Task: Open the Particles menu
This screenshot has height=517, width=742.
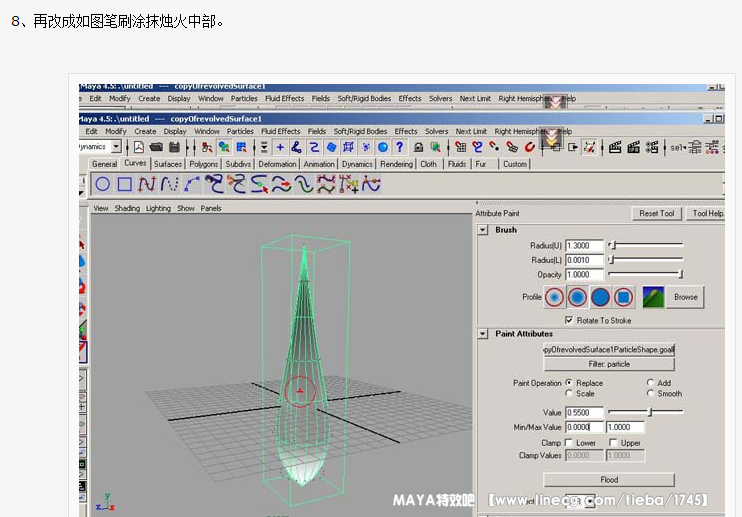Action: point(240,131)
